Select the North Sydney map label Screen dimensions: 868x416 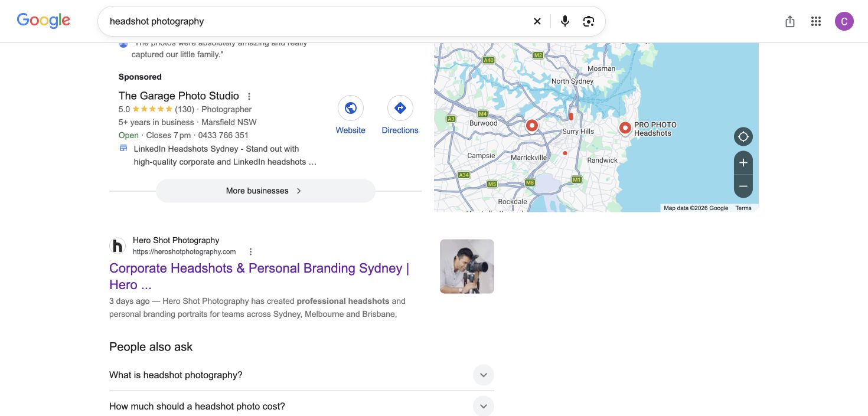[x=572, y=81]
